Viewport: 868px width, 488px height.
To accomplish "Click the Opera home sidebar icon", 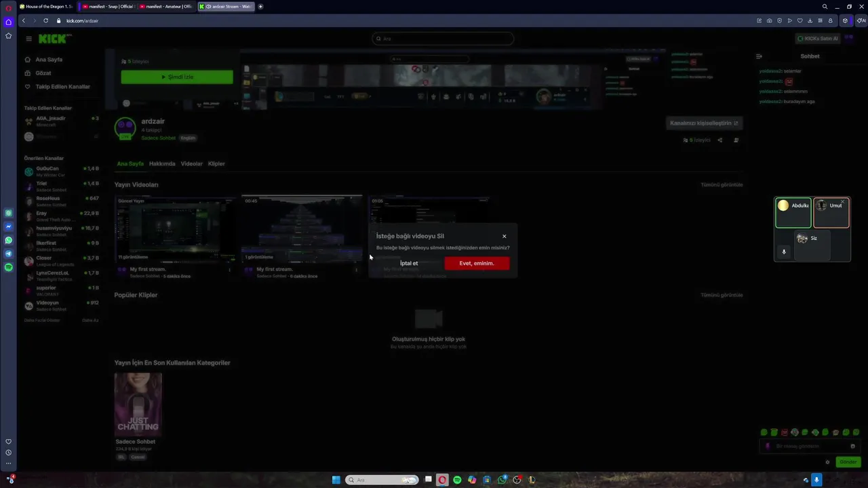I will click(x=9, y=22).
